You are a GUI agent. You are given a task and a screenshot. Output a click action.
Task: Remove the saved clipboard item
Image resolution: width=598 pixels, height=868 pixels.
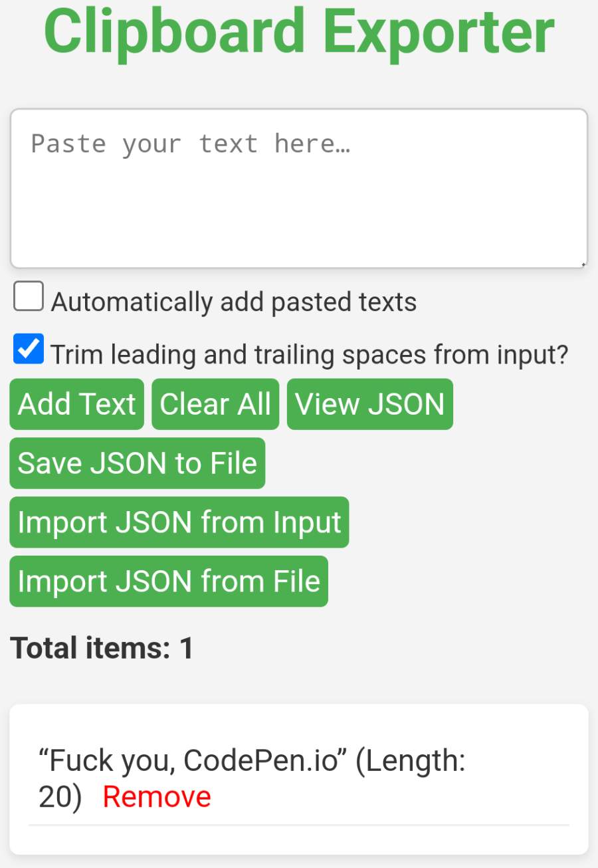157,796
